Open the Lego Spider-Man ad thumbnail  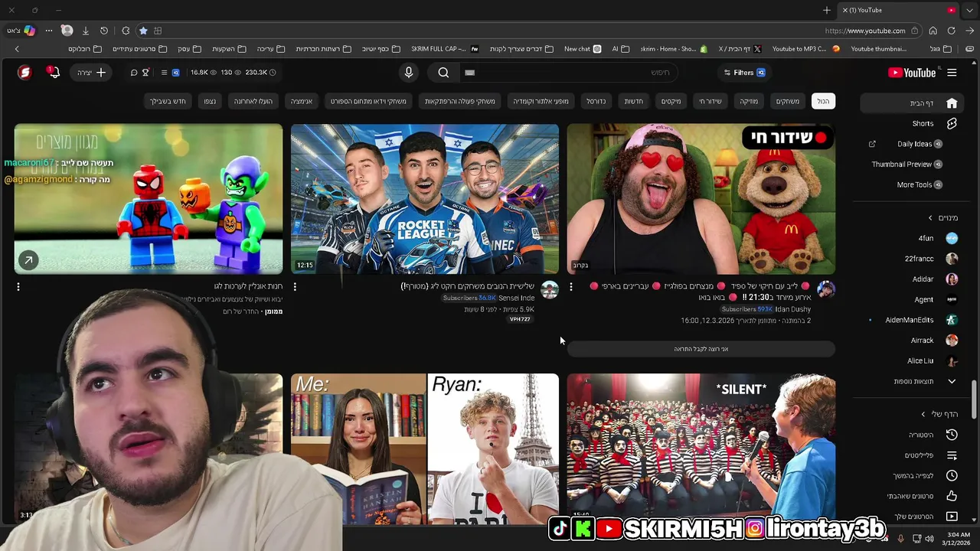149,199
